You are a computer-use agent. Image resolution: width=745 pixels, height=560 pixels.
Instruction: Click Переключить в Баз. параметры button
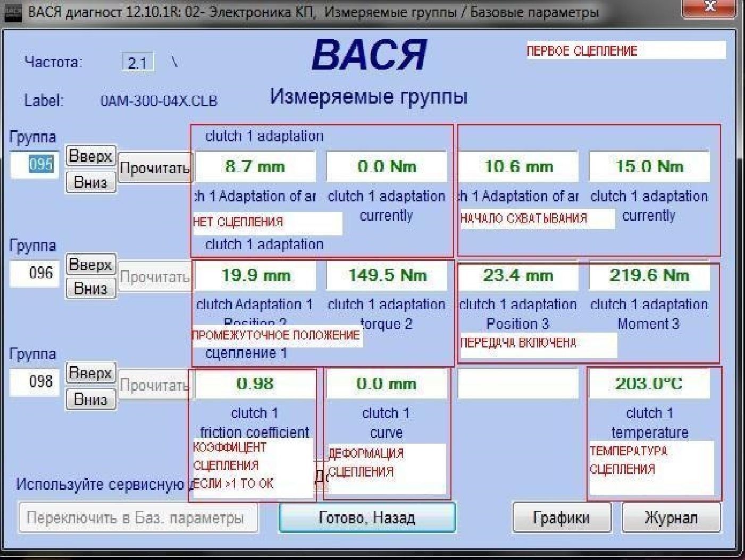(138, 517)
